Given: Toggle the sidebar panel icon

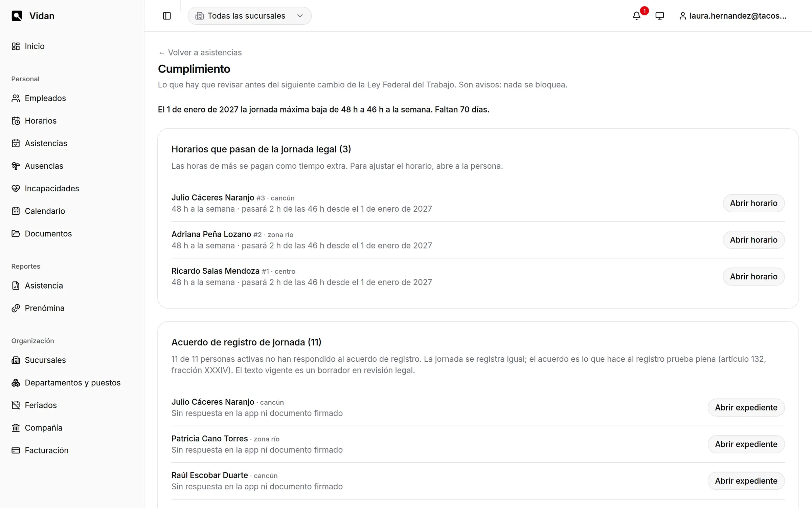Looking at the screenshot, I should (167, 16).
